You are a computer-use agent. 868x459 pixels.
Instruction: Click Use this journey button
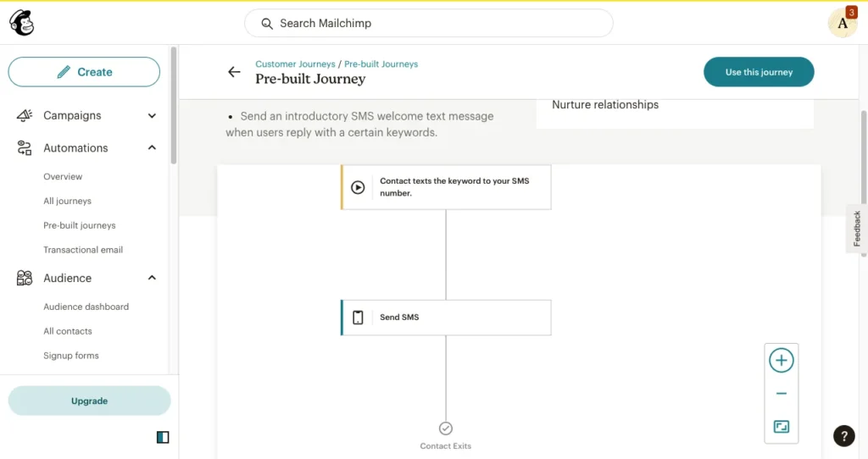tap(759, 72)
